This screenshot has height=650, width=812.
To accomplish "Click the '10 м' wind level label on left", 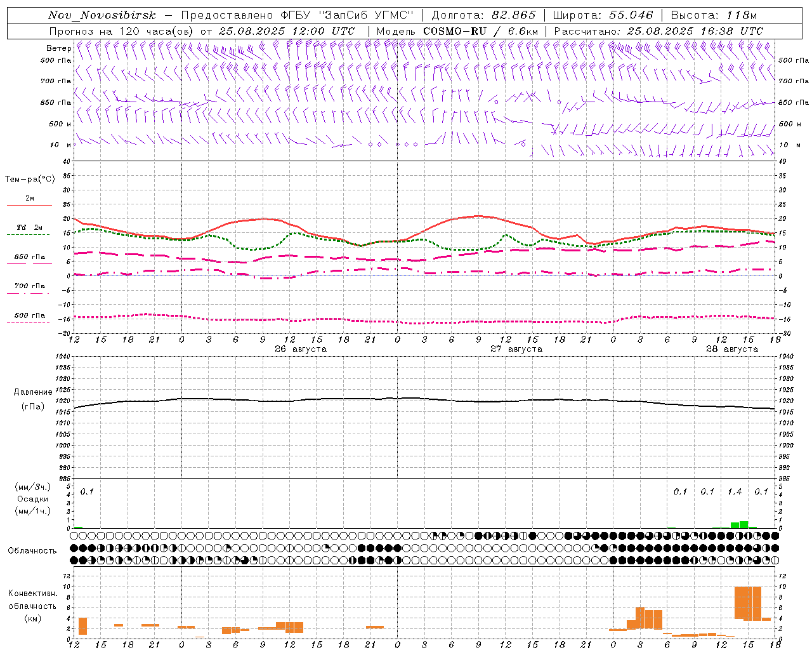I will [x=61, y=145].
